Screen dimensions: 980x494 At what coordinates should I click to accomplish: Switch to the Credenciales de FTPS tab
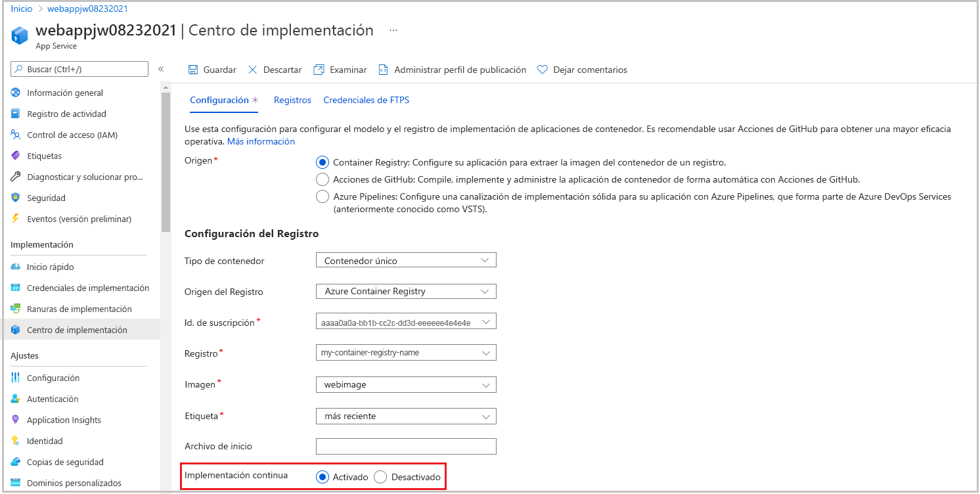[x=366, y=100]
